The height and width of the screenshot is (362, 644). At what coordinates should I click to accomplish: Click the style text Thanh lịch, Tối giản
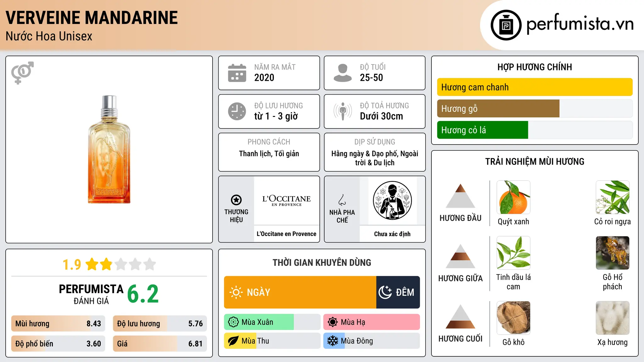click(269, 154)
